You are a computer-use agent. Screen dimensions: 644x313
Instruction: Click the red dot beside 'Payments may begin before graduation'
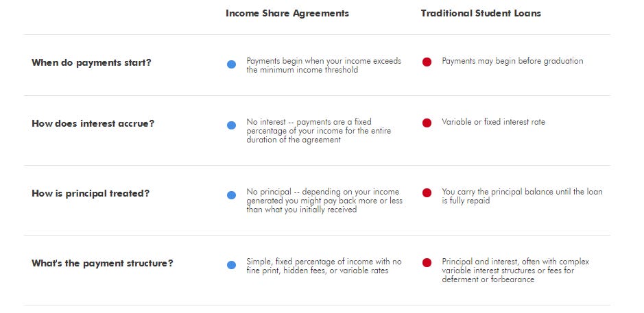click(427, 62)
